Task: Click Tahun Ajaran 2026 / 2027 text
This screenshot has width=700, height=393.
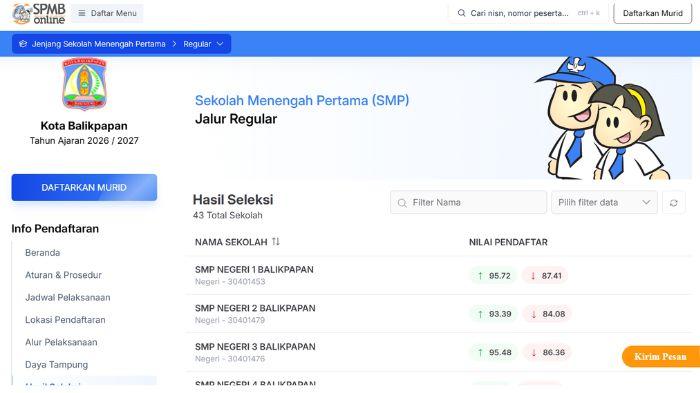Action: pos(84,141)
